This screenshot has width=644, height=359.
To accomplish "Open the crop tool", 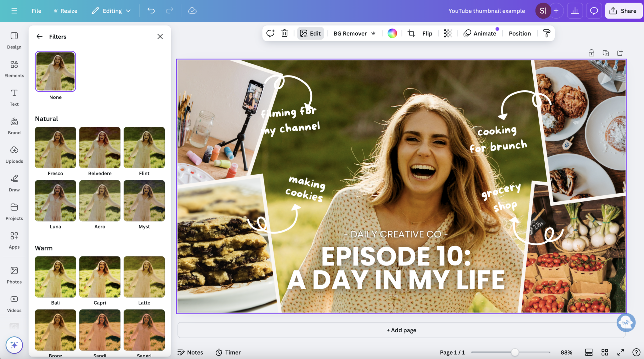I will pyautogui.click(x=411, y=33).
